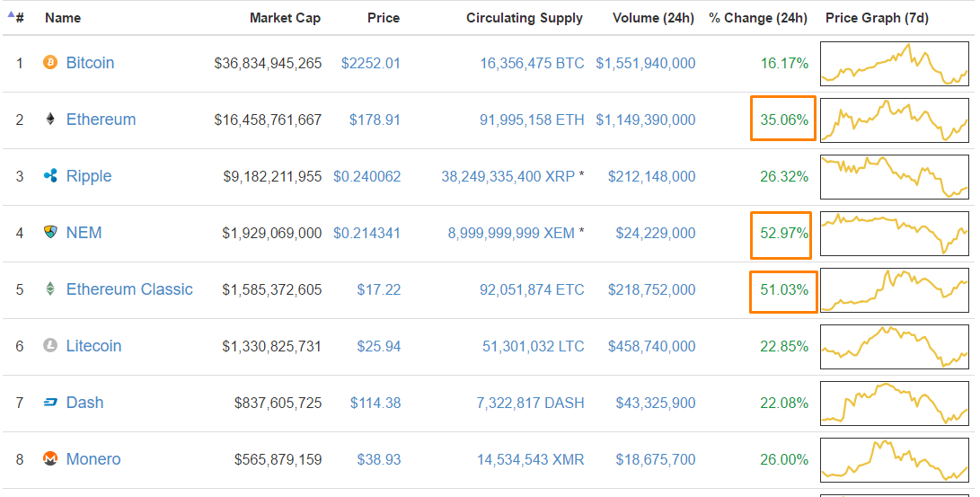This screenshot has width=980, height=497.
Task: Open Ripple 7-day price graph
Action: pos(895,177)
